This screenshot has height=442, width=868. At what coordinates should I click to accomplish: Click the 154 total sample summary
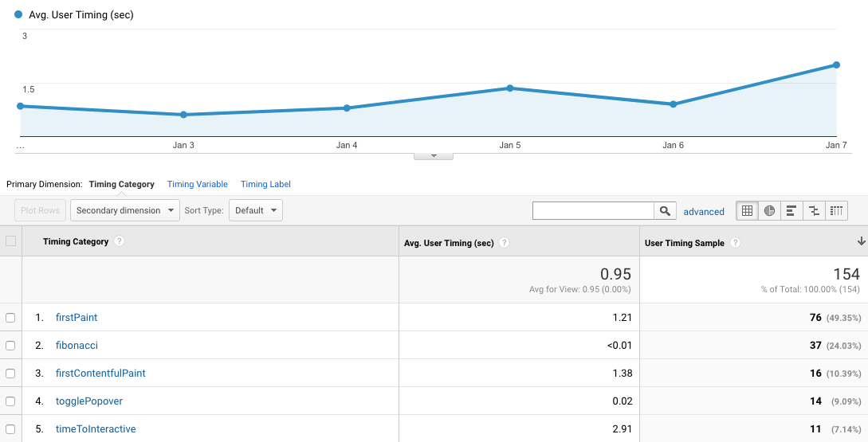(x=846, y=274)
